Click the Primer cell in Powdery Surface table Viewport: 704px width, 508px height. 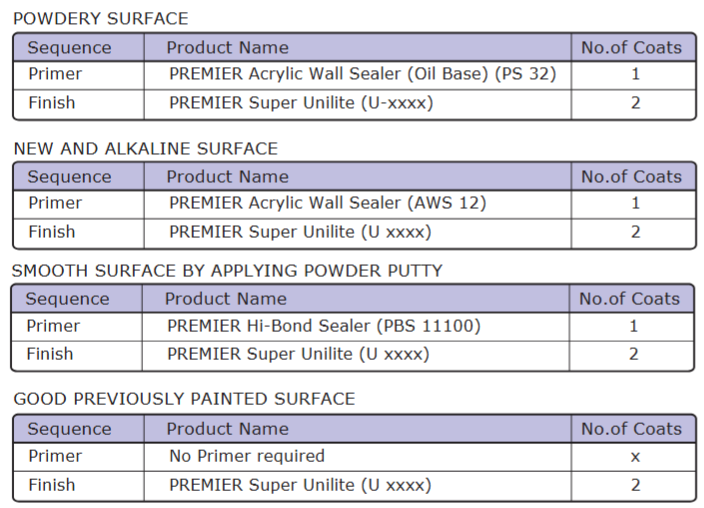(55, 74)
